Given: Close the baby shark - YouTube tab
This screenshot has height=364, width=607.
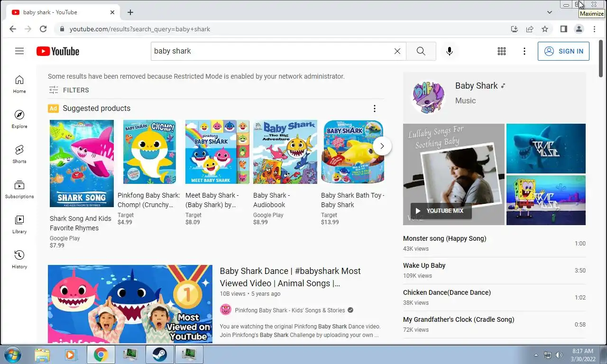Looking at the screenshot, I should [112, 12].
